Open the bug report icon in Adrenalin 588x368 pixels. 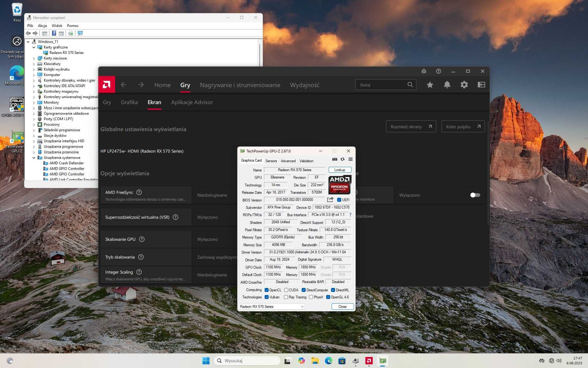[x=424, y=71]
